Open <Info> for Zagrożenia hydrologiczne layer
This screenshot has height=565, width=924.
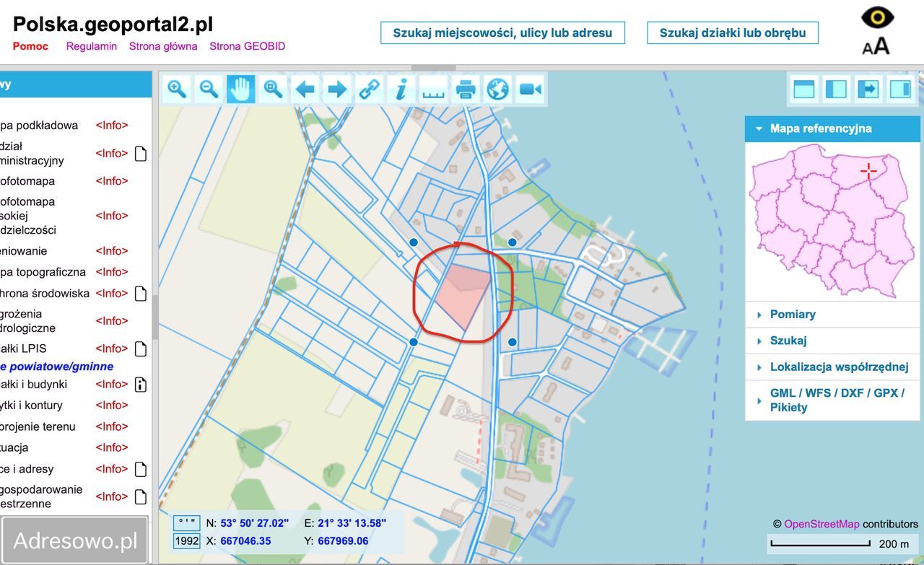coord(112,321)
